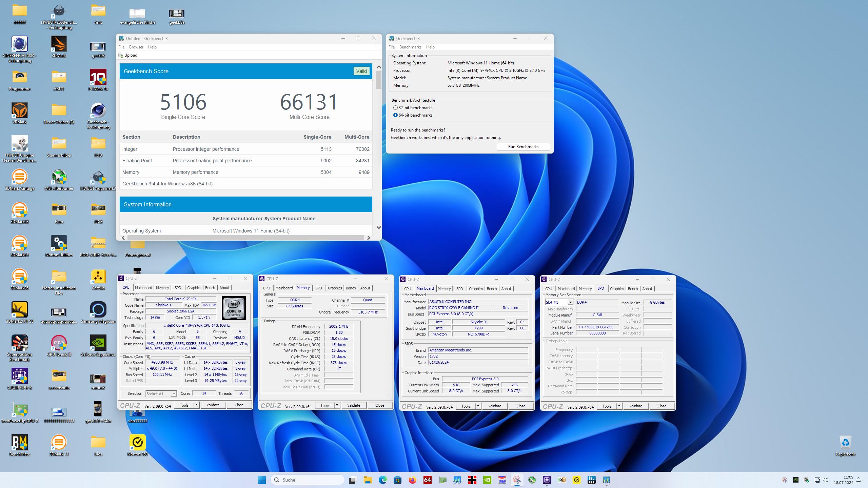Click the Firefox icon in the taskbar

coord(412,480)
